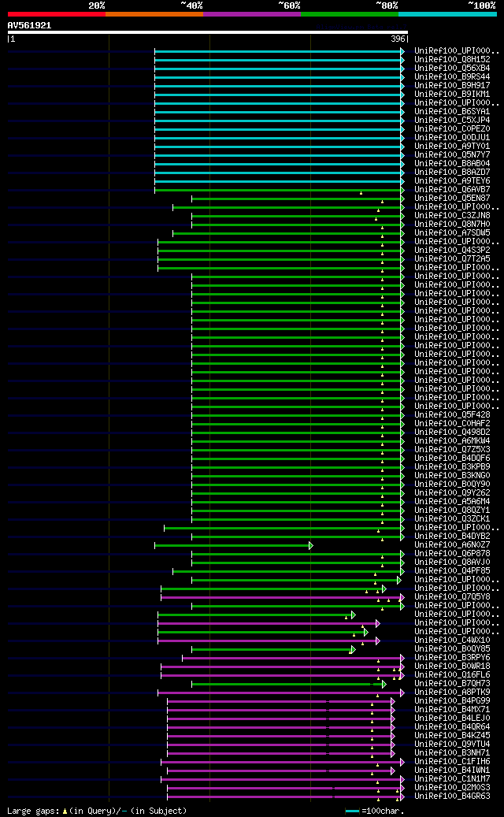Select the UniRef100_Q8N7H0 label
The image size is (504, 817).
coord(452,224)
